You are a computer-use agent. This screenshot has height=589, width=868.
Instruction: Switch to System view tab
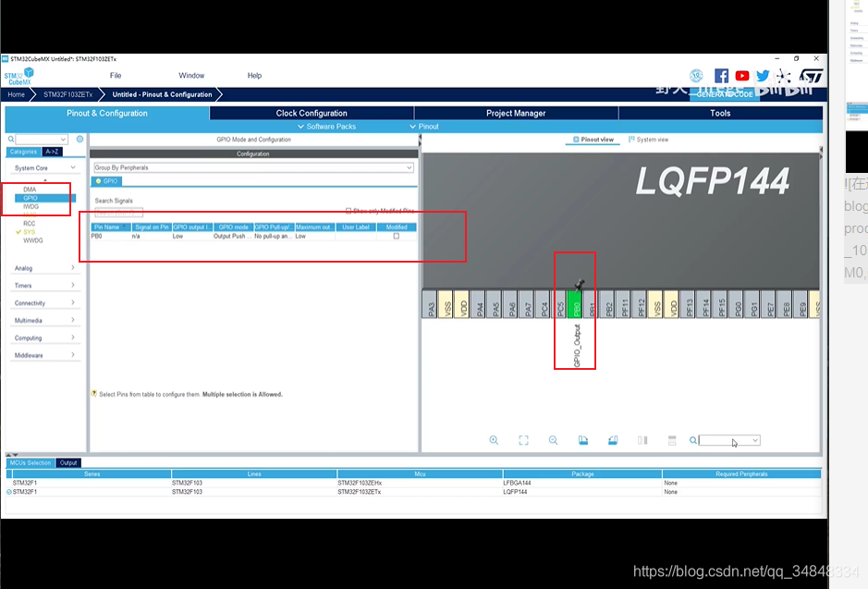tap(648, 140)
